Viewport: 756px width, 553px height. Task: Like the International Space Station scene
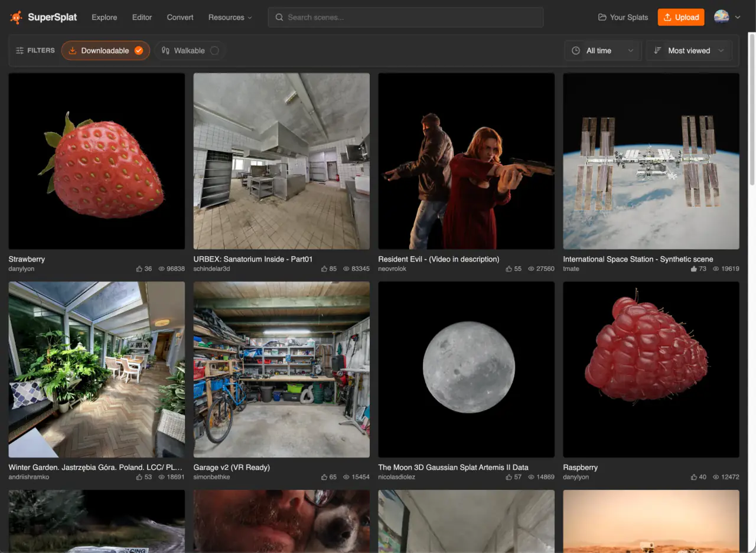click(x=694, y=269)
